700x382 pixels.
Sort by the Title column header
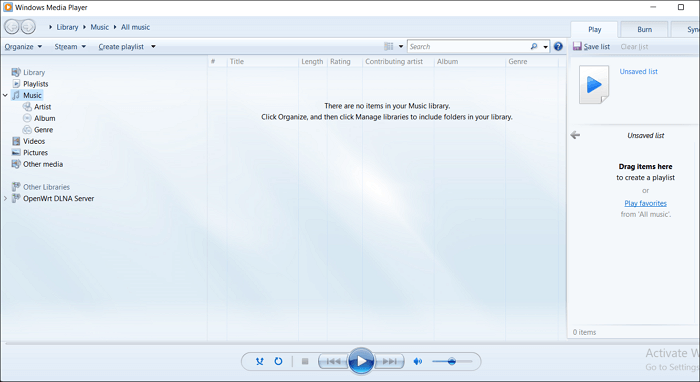pyautogui.click(x=262, y=62)
